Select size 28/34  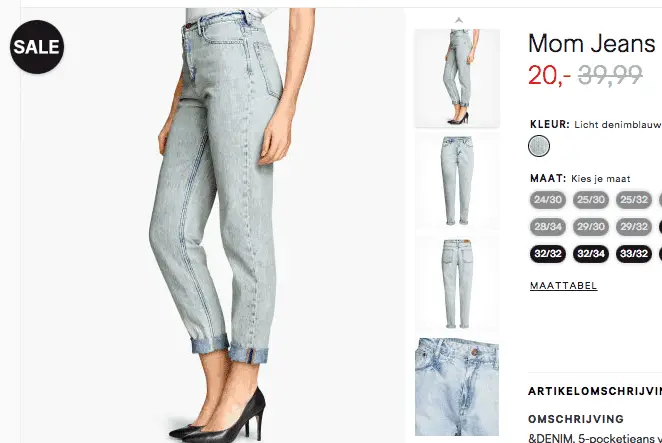pyautogui.click(x=548, y=227)
